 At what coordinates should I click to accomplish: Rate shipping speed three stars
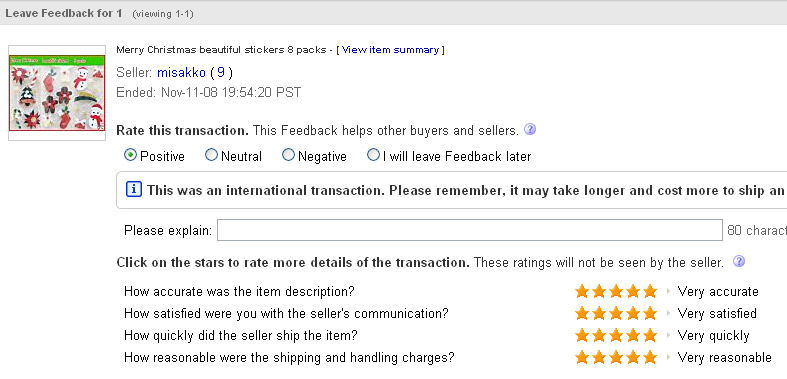pos(616,335)
